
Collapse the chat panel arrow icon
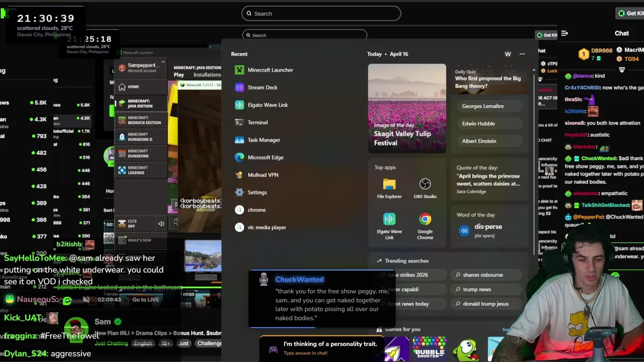point(565,33)
